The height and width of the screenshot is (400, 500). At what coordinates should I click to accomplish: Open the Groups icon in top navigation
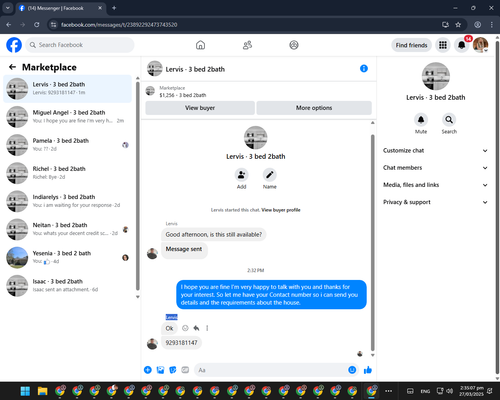(294, 45)
